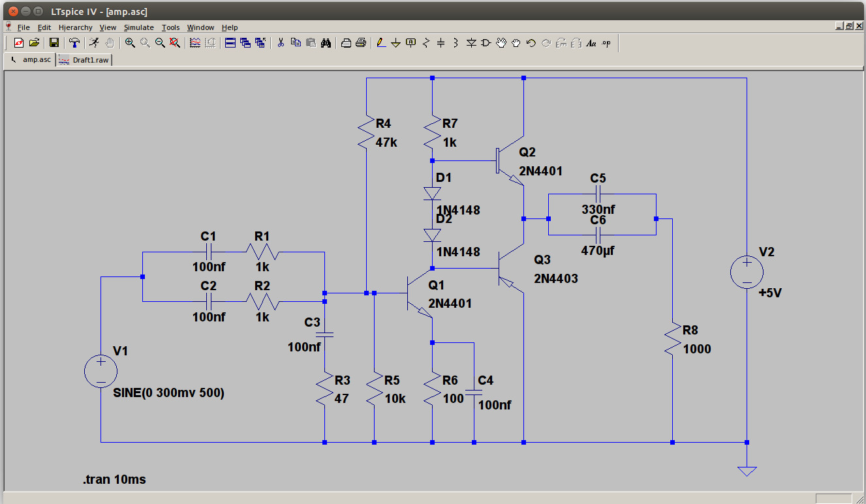Click the .tran 10ms directive text

(114, 480)
